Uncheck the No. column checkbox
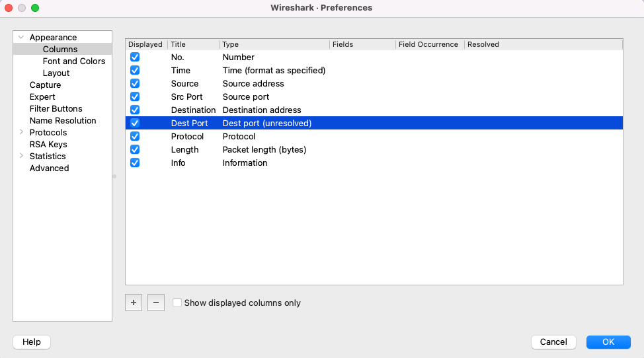Viewport: 644px width, 358px height. (135, 57)
